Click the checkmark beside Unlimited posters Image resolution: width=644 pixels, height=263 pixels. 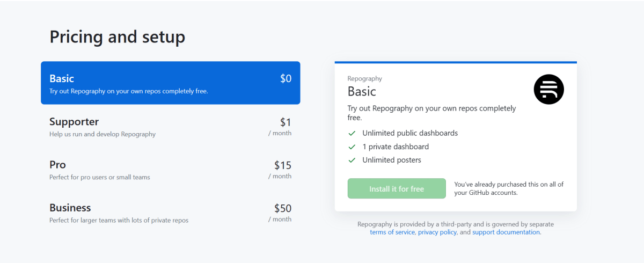pyautogui.click(x=352, y=160)
